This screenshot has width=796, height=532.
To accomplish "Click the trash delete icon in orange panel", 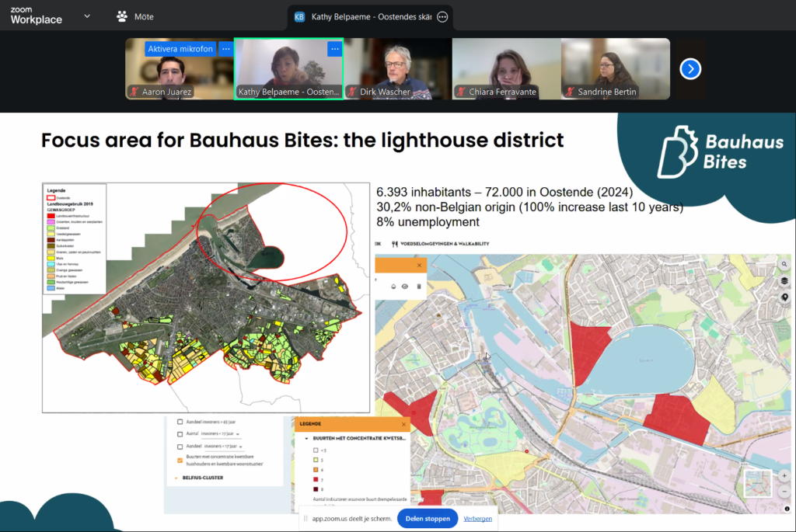I will point(418,287).
